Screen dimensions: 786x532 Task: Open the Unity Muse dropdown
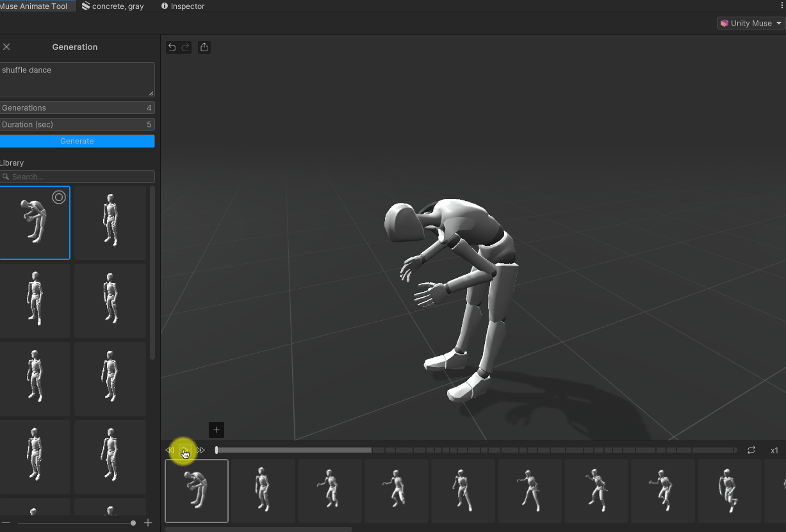pyautogui.click(x=751, y=23)
